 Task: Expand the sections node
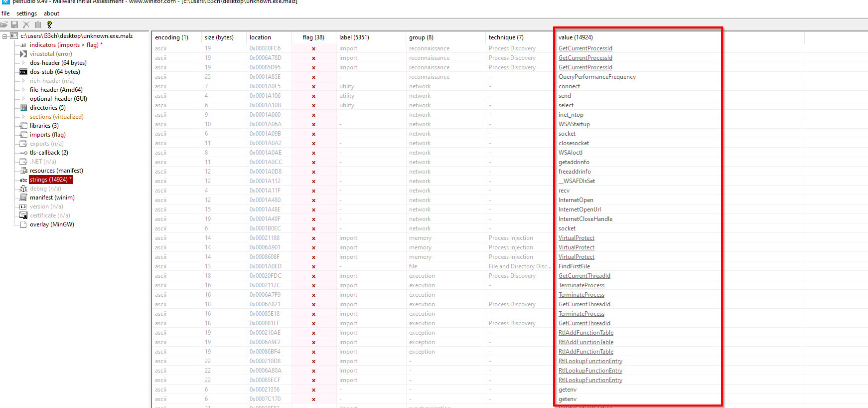(23, 117)
